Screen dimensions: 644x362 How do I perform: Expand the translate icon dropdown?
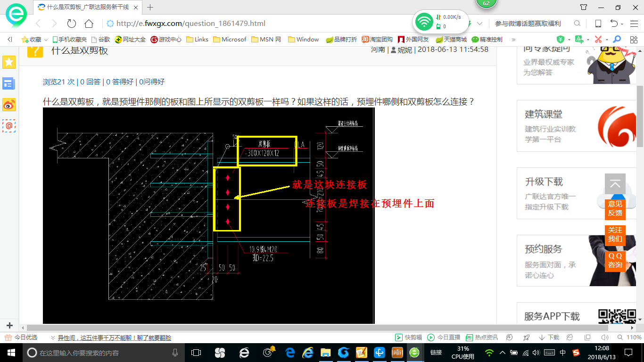click(x=588, y=40)
